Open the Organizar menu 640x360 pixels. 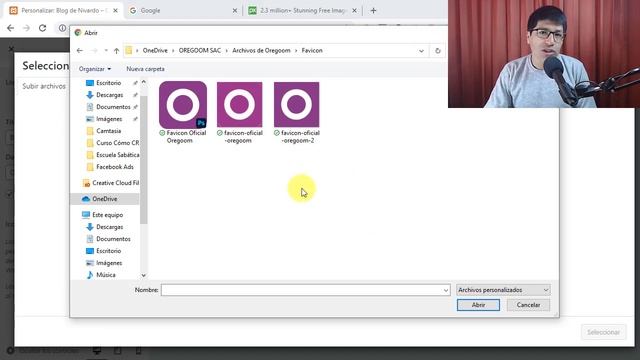point(95,69)
